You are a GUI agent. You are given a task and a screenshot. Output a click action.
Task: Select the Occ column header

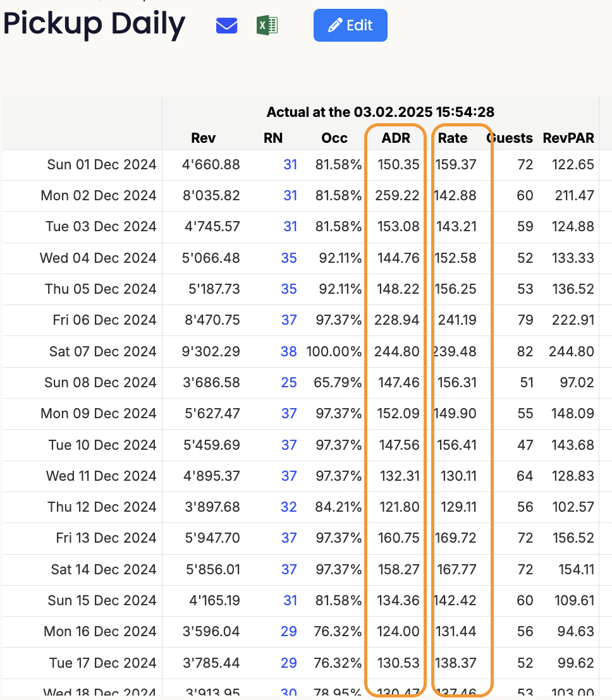click(334, 138)
